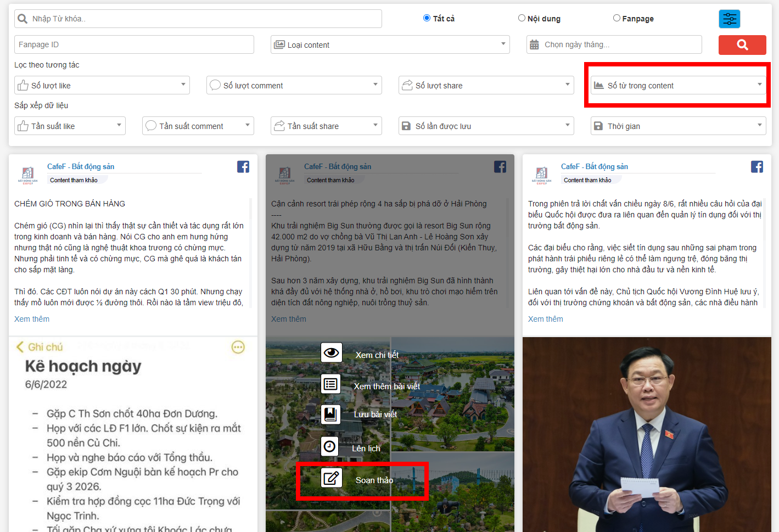Click the red search button
Viewport: 779px width, 532px height.
pyautogui.click(x=742, y=45)
